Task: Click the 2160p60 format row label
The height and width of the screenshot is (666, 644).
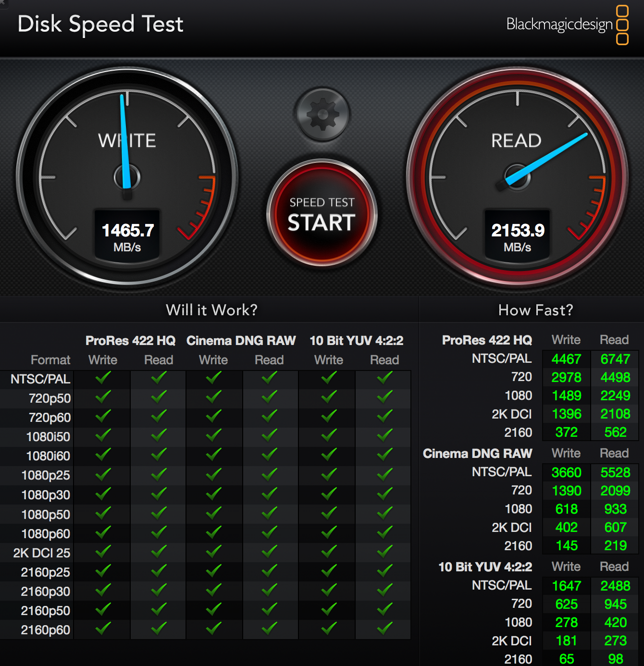Action: (x=45, y=630)
